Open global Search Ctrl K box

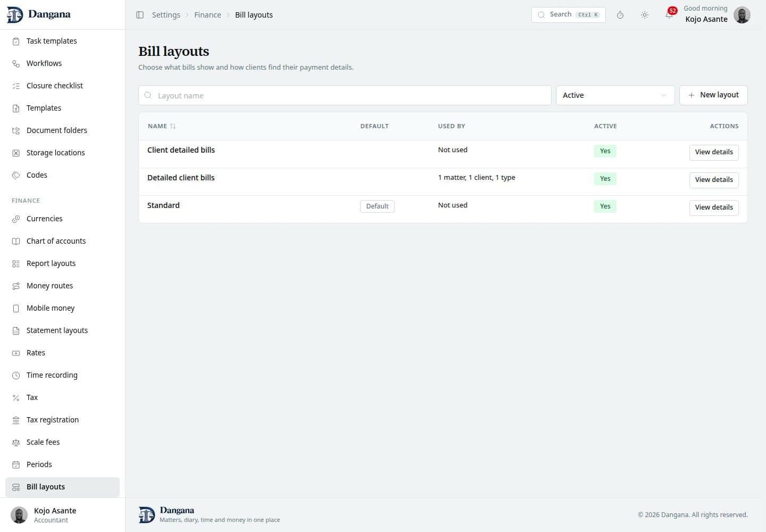568,15
